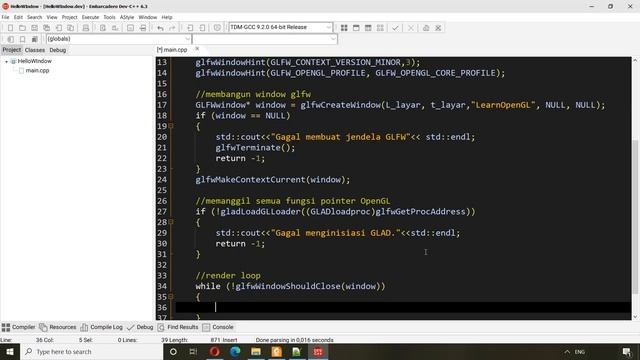Image resolution: width=640 pixels, height=360 pixels.
Task: Open the Help menu
Action: [167, 17]
